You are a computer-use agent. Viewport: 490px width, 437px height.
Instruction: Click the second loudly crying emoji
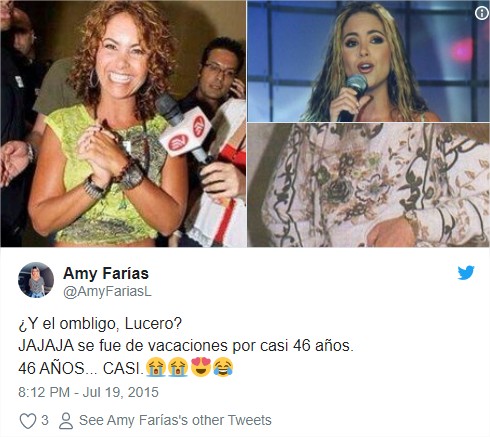(x=178, y=367)
